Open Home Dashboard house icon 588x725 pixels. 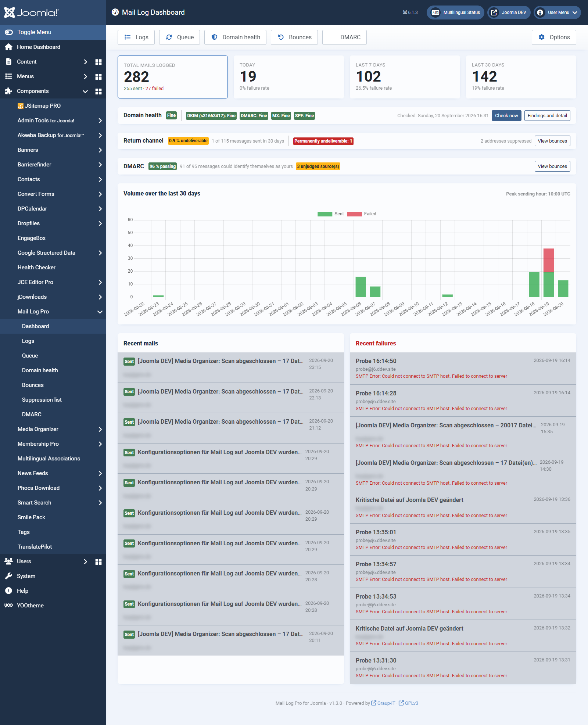click(9, 47)
